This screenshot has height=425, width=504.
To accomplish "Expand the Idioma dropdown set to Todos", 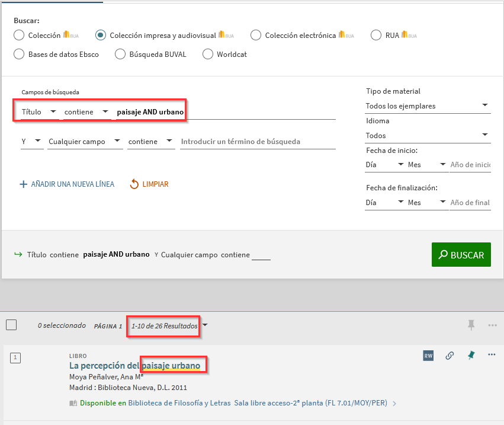I will (428, 136).
